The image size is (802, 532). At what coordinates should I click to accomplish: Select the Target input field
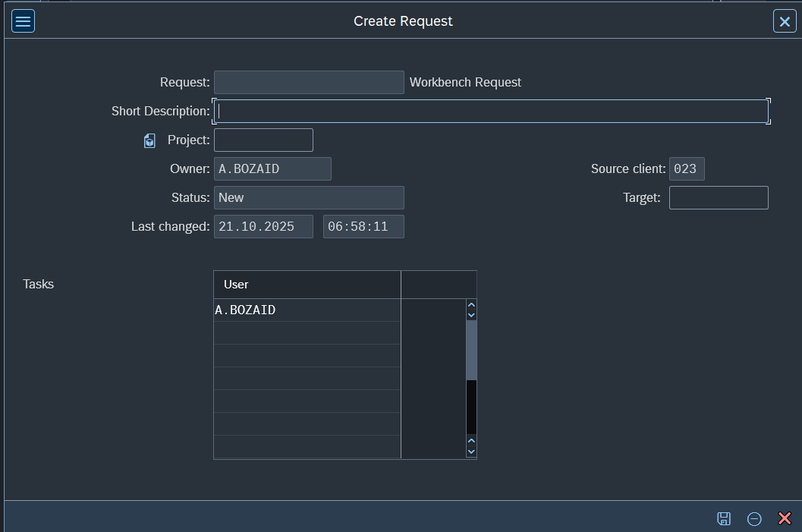click(718, 198)
